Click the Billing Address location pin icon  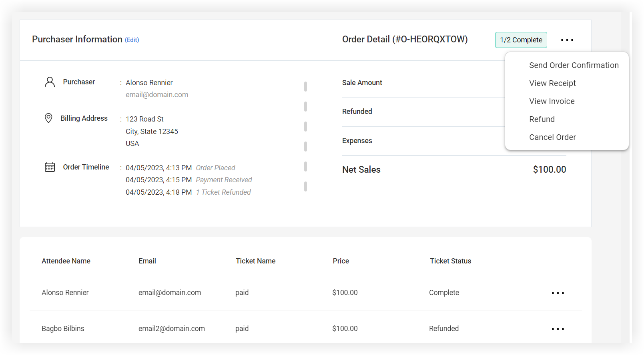click(48, 118)
